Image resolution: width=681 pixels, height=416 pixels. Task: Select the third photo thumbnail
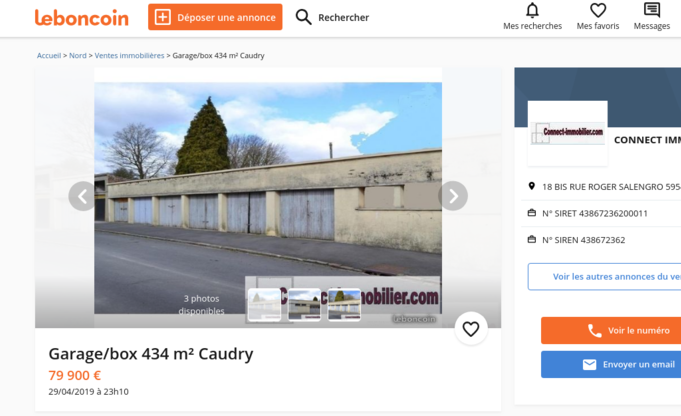344,305
